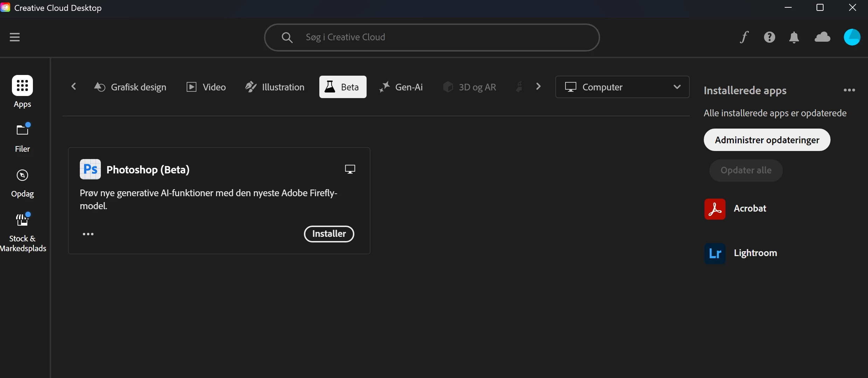This screenshot has height=378, width=868.
Task: Click the Installerede apps heading
Action: pos(745,90)
